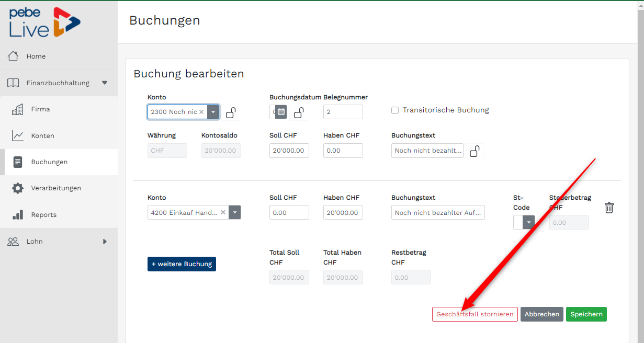Click the Geschäftsfall stornieren button
The width and height of the screenshot is (644, 343).
(x=474, y=314)
